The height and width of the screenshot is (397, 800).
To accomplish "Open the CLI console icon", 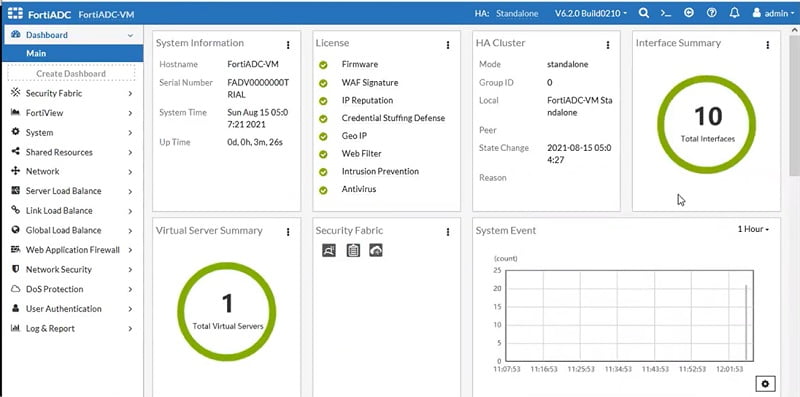I will [666, 13].
